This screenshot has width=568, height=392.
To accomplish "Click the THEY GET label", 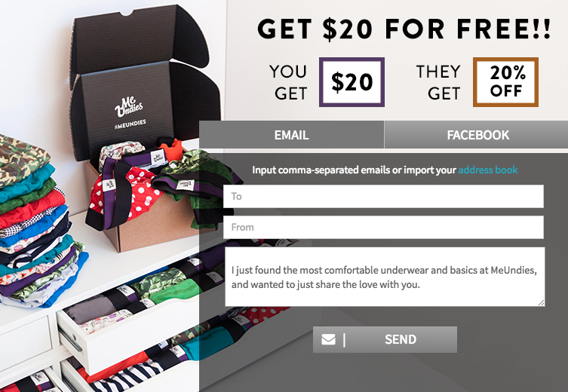I will point(438,82).
